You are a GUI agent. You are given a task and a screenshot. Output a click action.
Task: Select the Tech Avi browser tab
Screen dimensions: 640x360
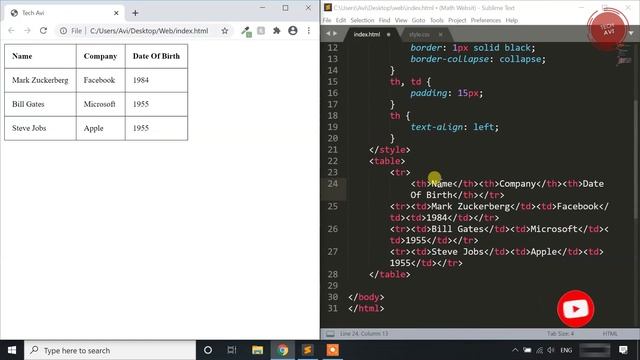65,13
